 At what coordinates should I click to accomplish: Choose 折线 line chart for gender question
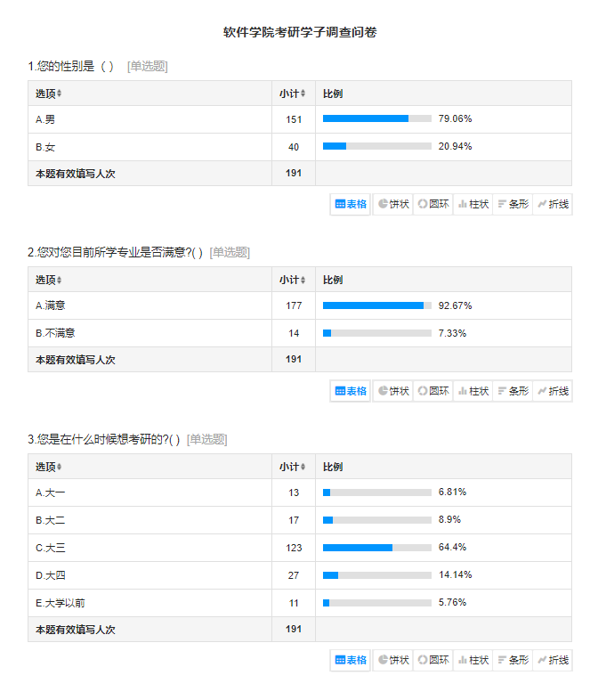point(553,204)
